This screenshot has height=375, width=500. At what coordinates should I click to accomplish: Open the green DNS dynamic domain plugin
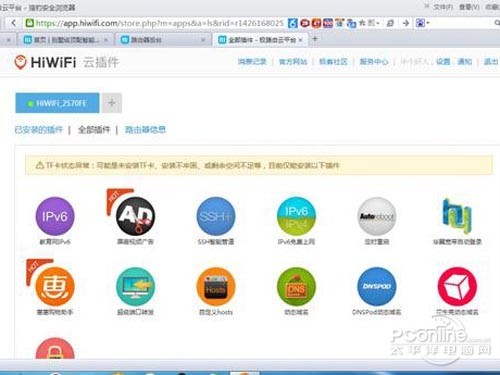point(296,287)
